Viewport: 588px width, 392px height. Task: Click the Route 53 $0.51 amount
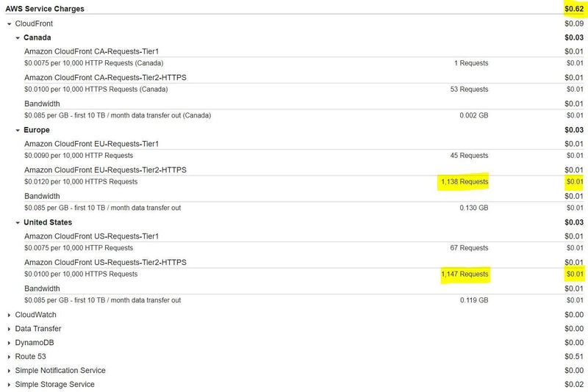[x=574, y=357]
